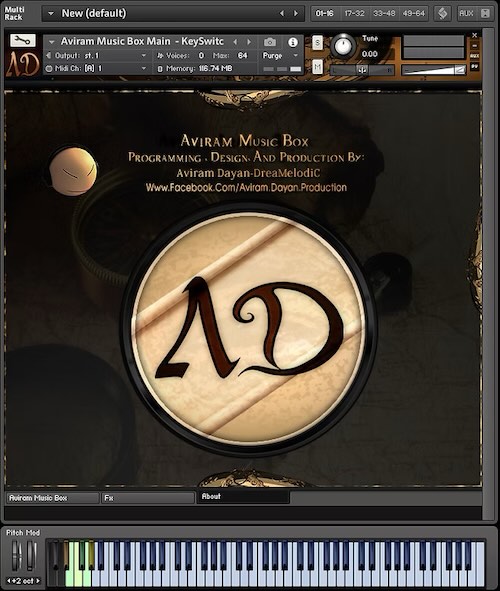Click the Pitch wheel

click(x=17, y=556)
